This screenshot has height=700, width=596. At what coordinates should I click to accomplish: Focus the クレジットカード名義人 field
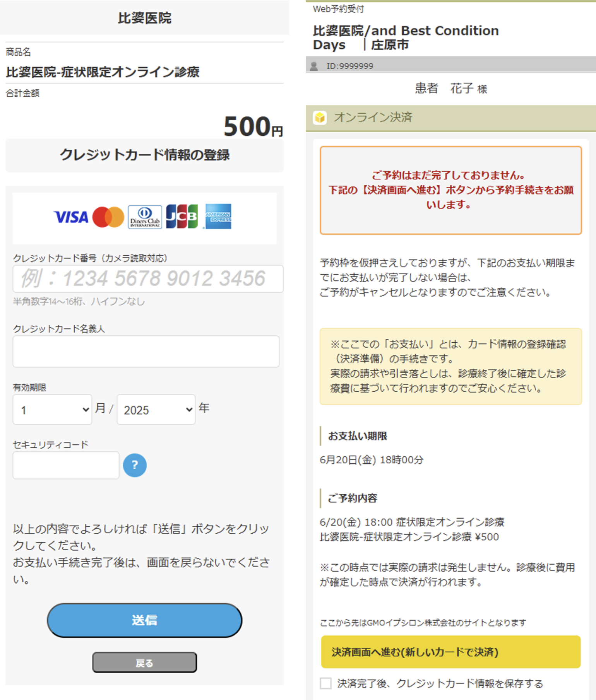pyautogui.click(x=146, y=351)
